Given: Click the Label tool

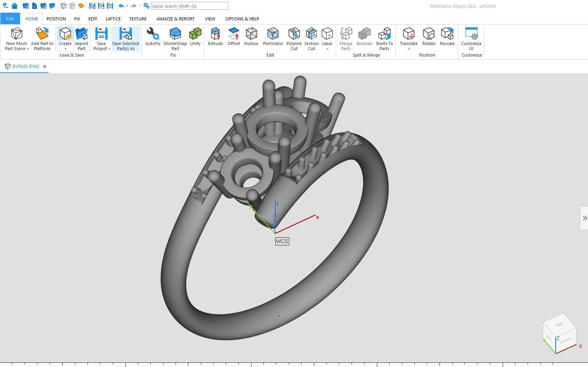Looking at the screenshot, I should [327, 36].
